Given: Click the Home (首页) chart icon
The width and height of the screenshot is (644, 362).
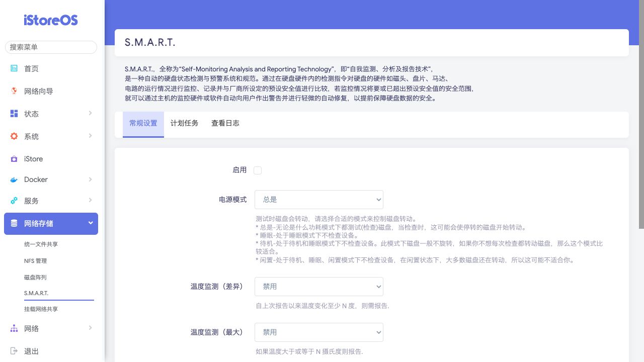Looking at the screenshot, I should (x=14, y=68).
